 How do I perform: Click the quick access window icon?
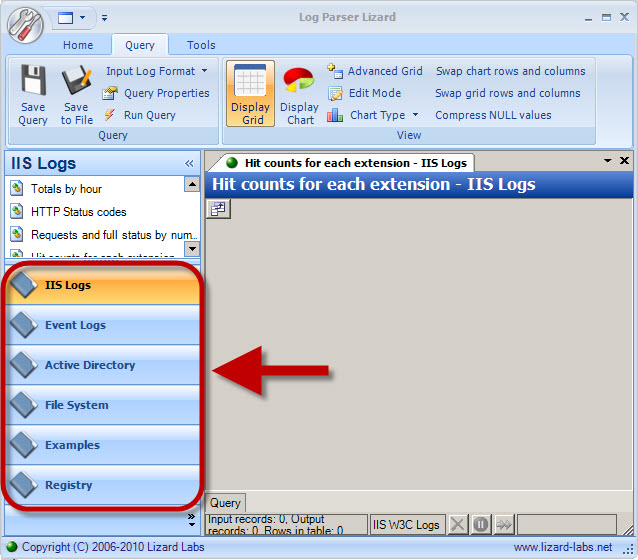[66, 18]
